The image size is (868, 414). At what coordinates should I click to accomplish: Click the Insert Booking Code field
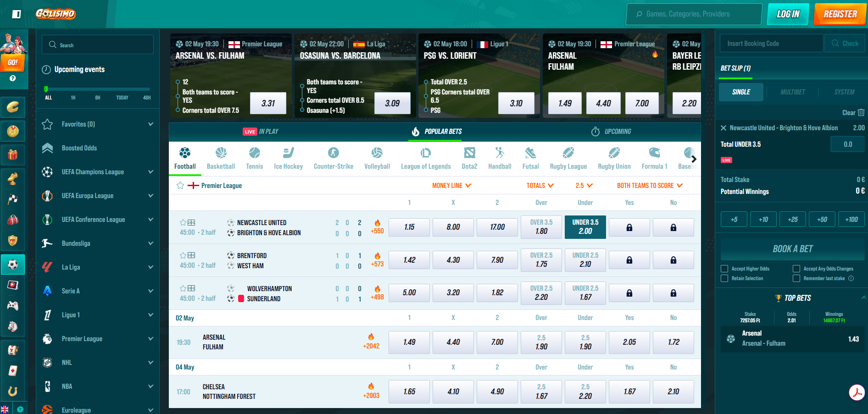point(772,44)
